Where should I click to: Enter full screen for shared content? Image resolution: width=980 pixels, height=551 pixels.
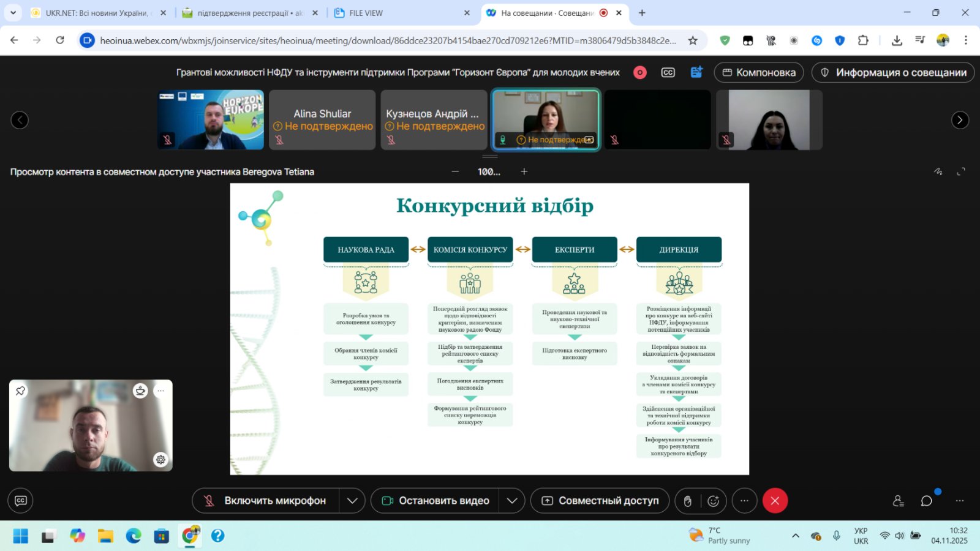click(x=961, y=172)
